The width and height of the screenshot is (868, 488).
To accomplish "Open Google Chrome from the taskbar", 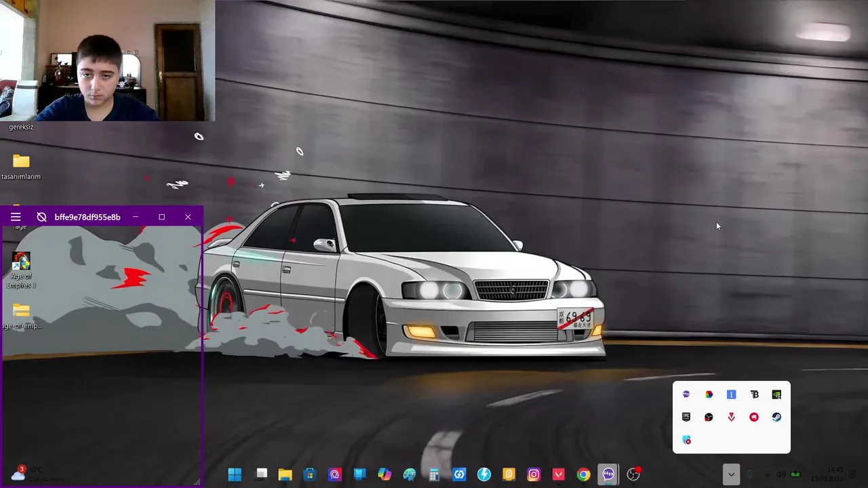I will 583,474.
